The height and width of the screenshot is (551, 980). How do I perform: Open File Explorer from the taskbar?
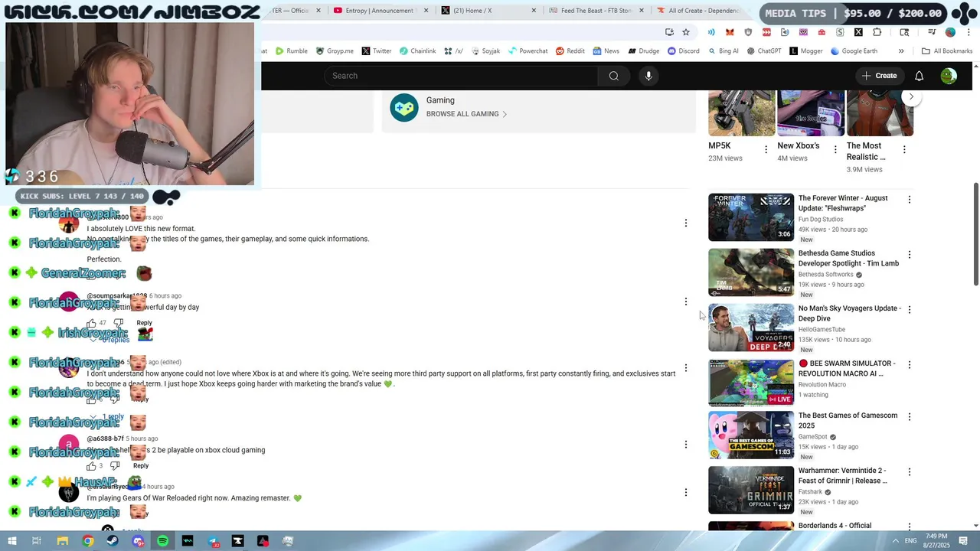coord(63,541)
